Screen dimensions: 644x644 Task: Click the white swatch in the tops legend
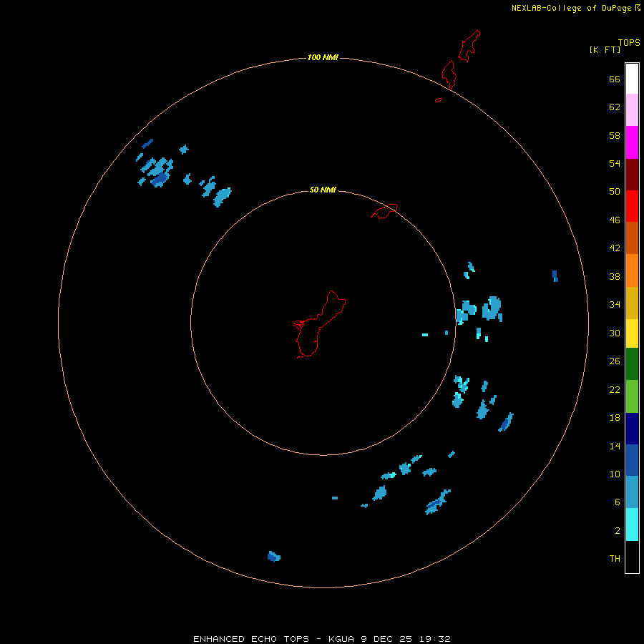coord(632,79)
